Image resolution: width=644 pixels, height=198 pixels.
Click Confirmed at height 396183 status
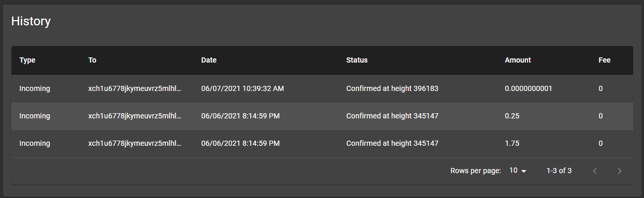click(392, 88)
